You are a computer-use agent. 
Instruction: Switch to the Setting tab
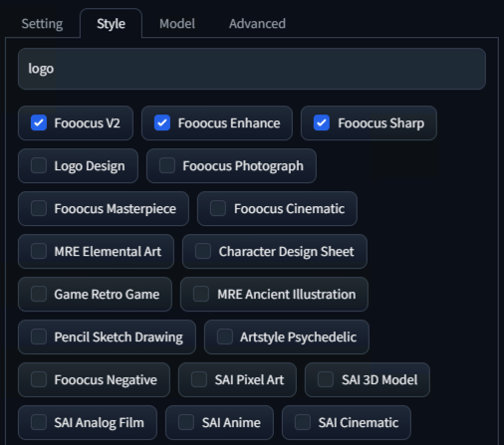(x=42, y=24)
